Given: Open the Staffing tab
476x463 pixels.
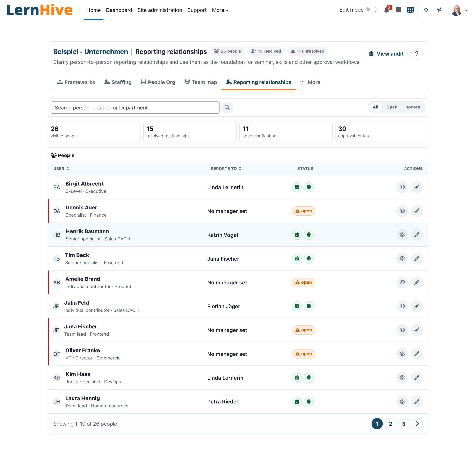Looking at the screenshot, I should 118,82.
